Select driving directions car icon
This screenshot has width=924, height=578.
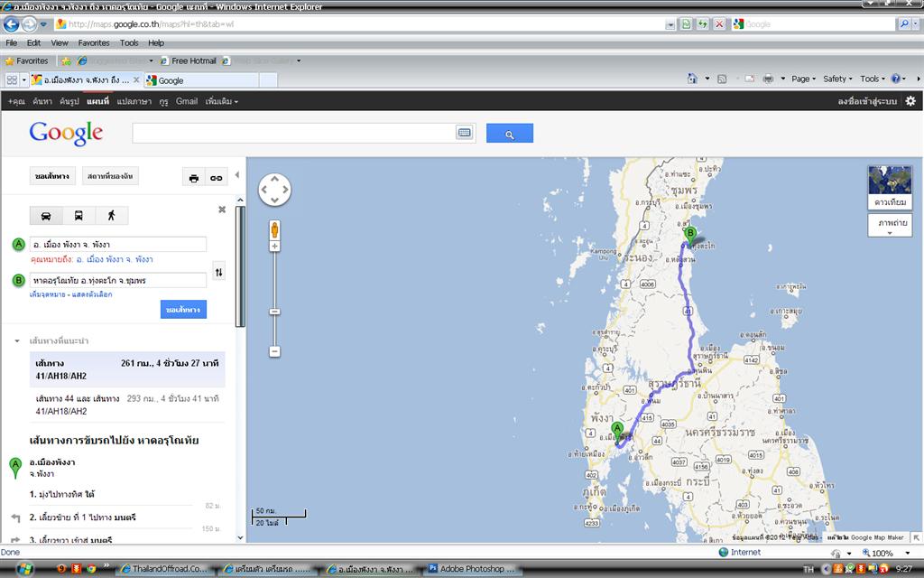click(46, 216)
